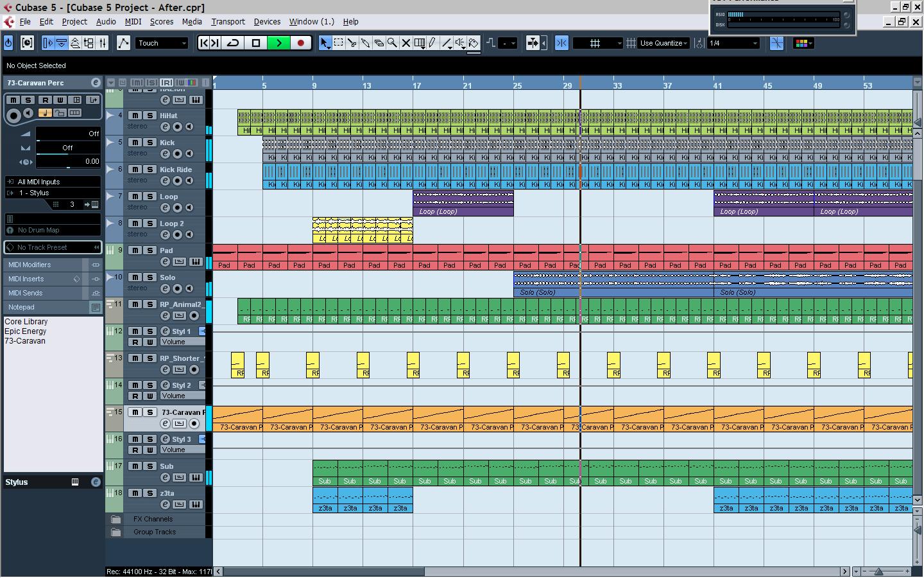Stop playback in transport
924x578 pixels.
pyautogui.click(x=255, y=43)
